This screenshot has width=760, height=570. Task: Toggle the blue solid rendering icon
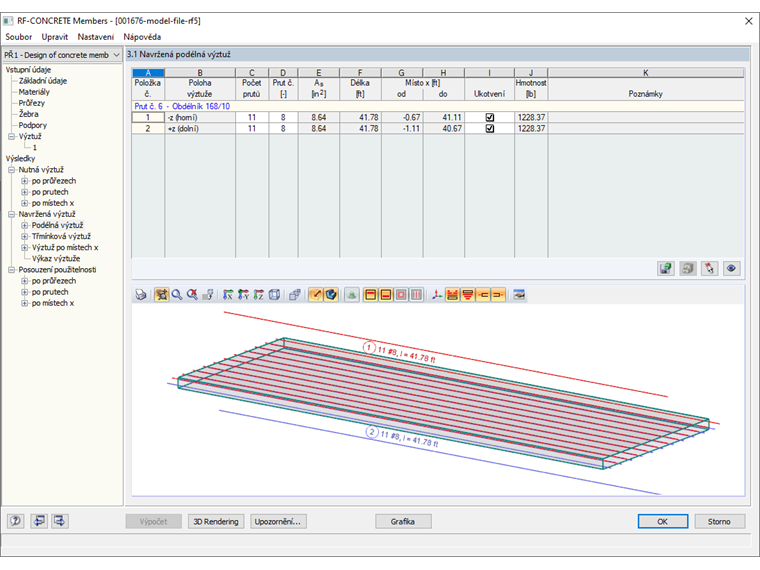click(x=331, y=295)
